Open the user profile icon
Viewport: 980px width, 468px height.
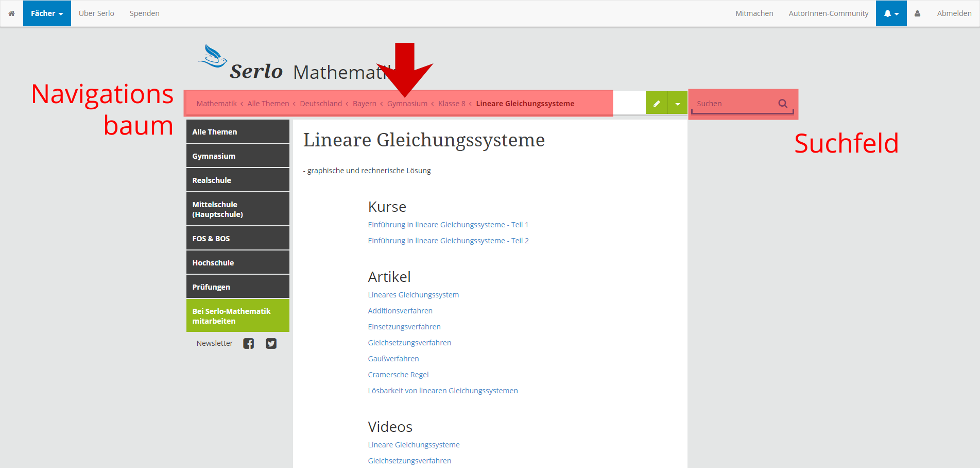coord(917,13)
